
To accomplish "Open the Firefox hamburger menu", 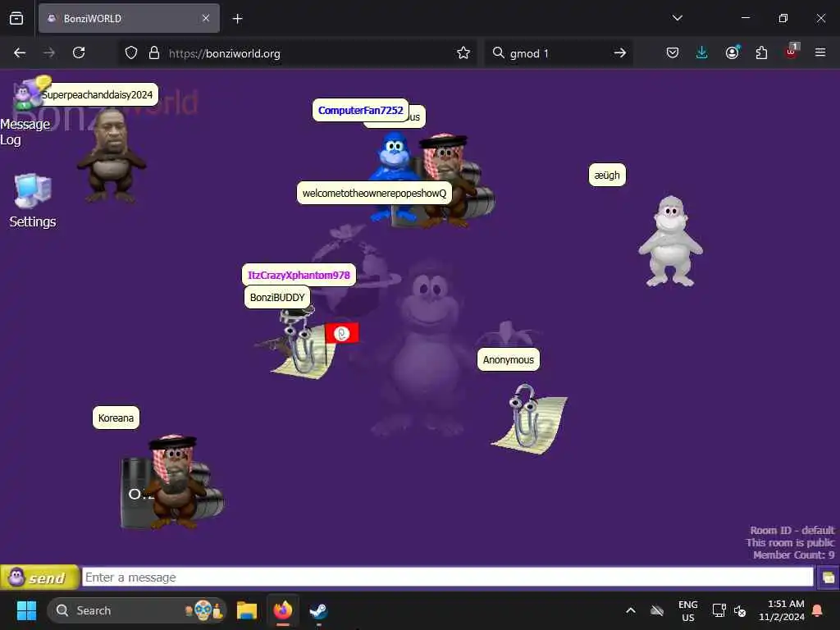I will [820, 53].
